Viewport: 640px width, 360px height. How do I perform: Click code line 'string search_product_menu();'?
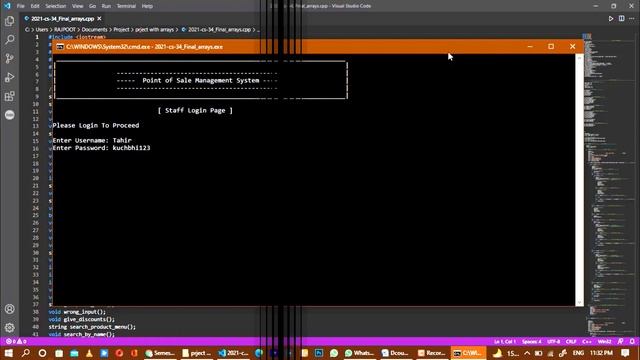click(x=92, y=327)
